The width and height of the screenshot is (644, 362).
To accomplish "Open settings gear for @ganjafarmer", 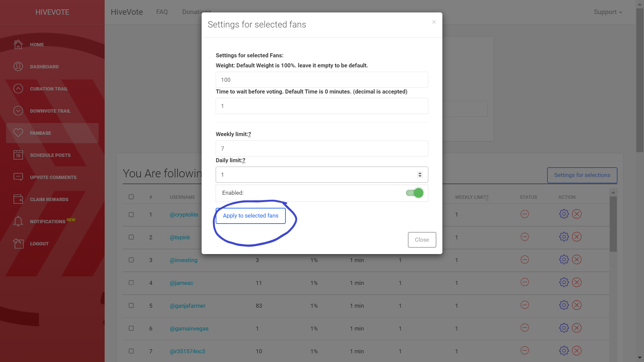I will tap(564, 305).
